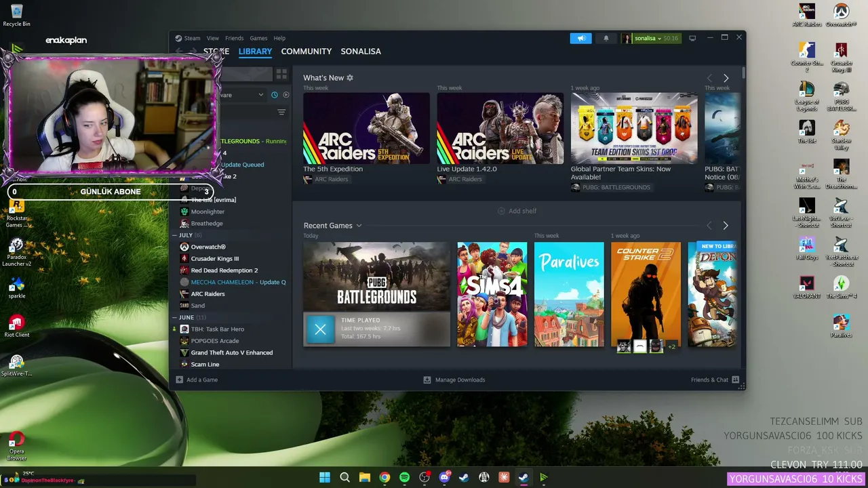Open What's New settings gear
The image size is (868, 488).
(350, 78)
